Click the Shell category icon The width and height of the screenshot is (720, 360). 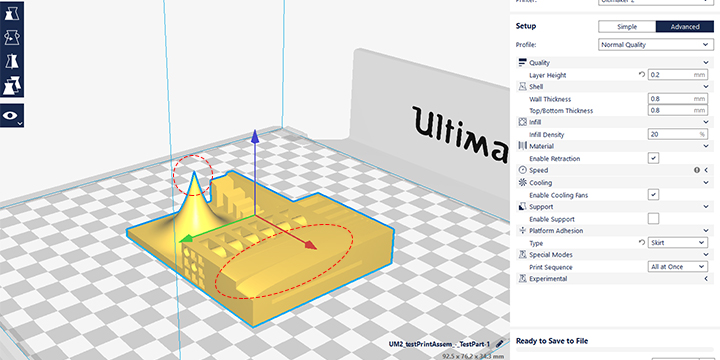(522, 87)
